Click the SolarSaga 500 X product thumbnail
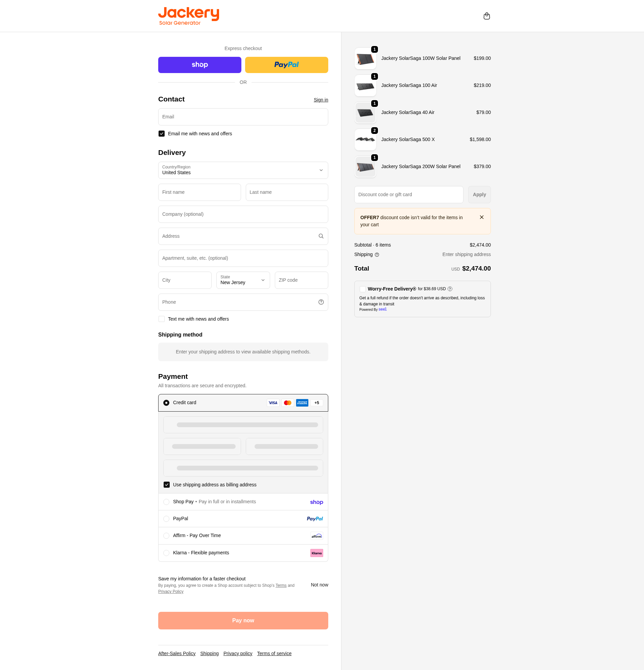This screenshot has width=644, height=670. 365,140
